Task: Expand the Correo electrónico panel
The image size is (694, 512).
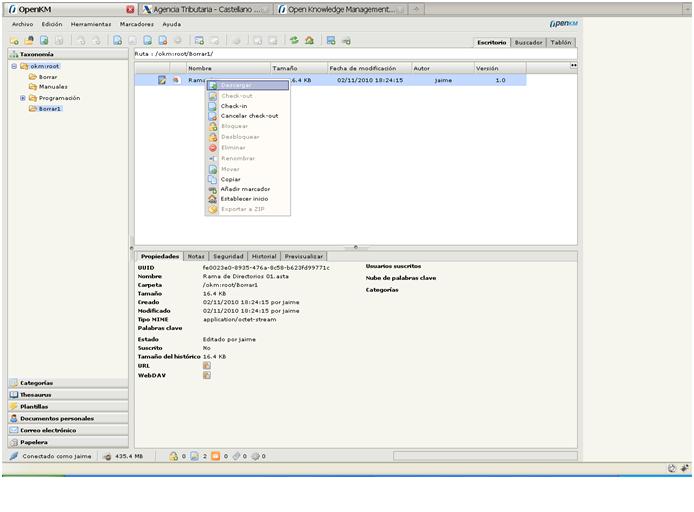Action: 68,430
